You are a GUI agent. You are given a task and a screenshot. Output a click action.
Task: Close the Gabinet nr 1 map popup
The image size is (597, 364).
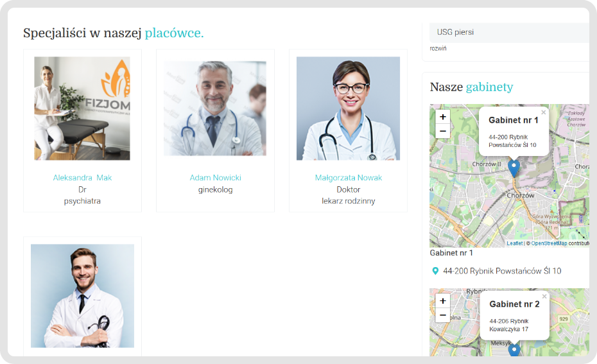click(x=544, y=112)
